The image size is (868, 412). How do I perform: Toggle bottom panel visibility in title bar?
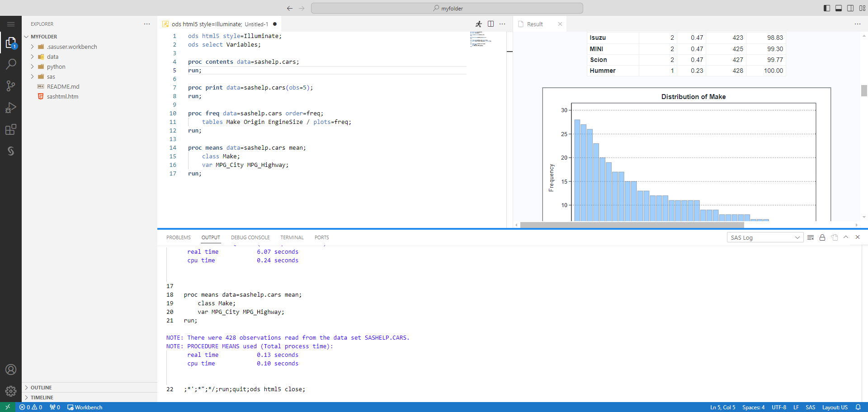click(839, 8)
